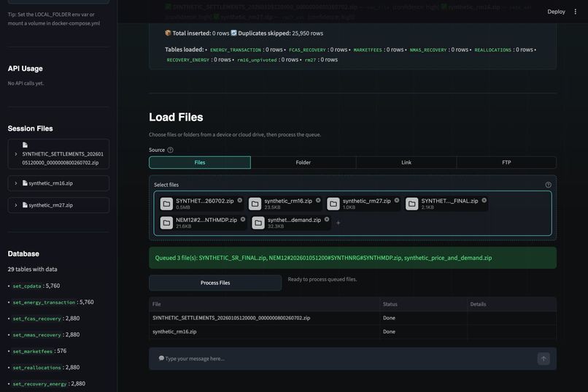
Task: Select SYNTHETIC_SETTLEMENTS zip row in status table
Action: (x=352, y=318)
